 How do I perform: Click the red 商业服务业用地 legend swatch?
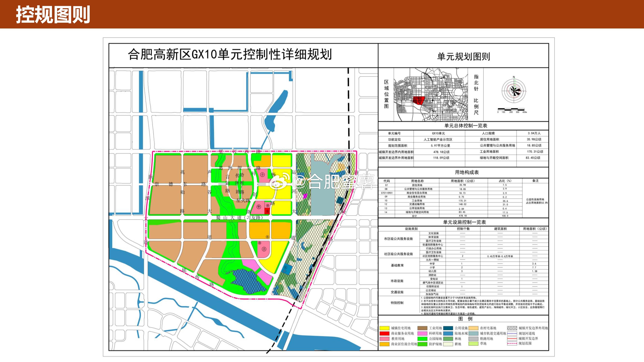[x=384, y=333]
